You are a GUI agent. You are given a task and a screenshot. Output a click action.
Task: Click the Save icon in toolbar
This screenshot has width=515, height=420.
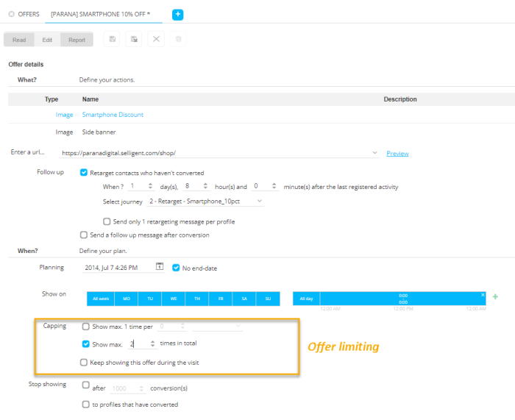(113, 40)
